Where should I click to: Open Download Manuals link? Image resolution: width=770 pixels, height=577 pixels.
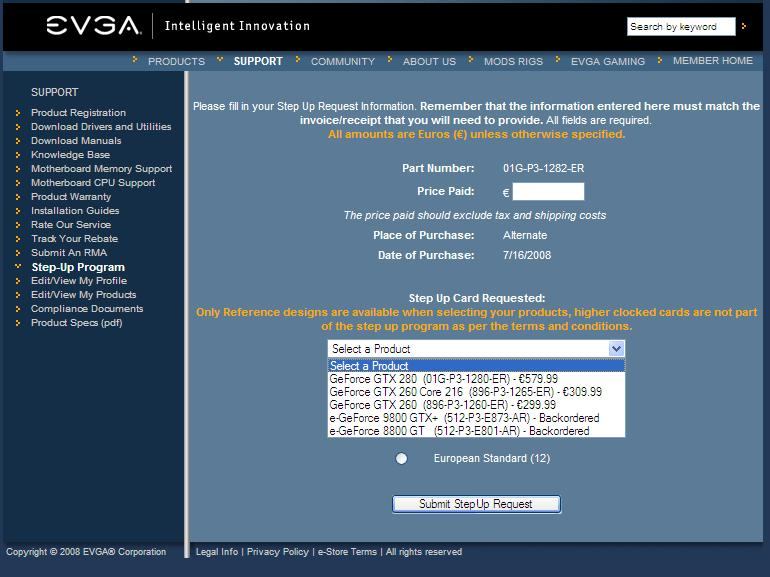[76, 140]
